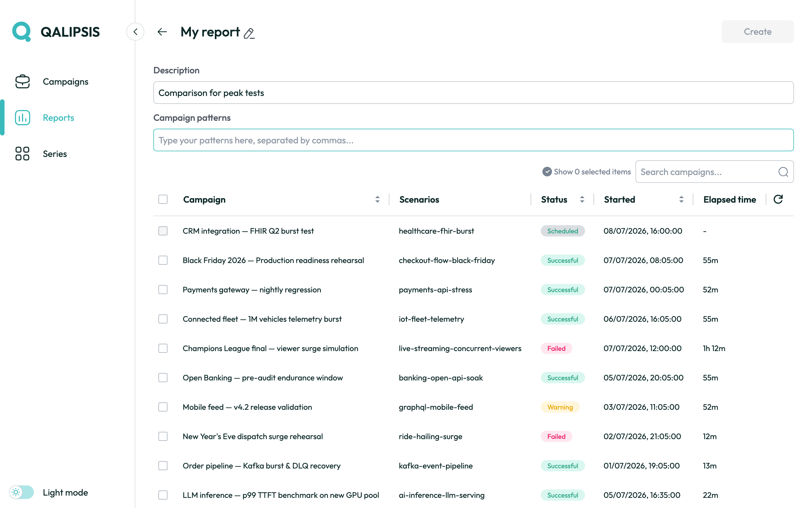Click the Description input field

pos(473,93)
